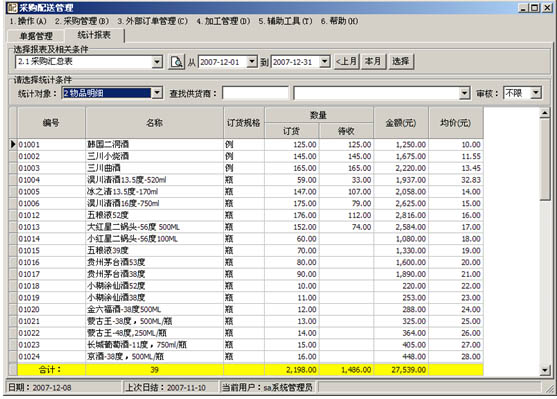Select the 冰之清13.5度-170ml item
Image resolution: width=557 pixels, height=399 pixels.
coord(123,192)
